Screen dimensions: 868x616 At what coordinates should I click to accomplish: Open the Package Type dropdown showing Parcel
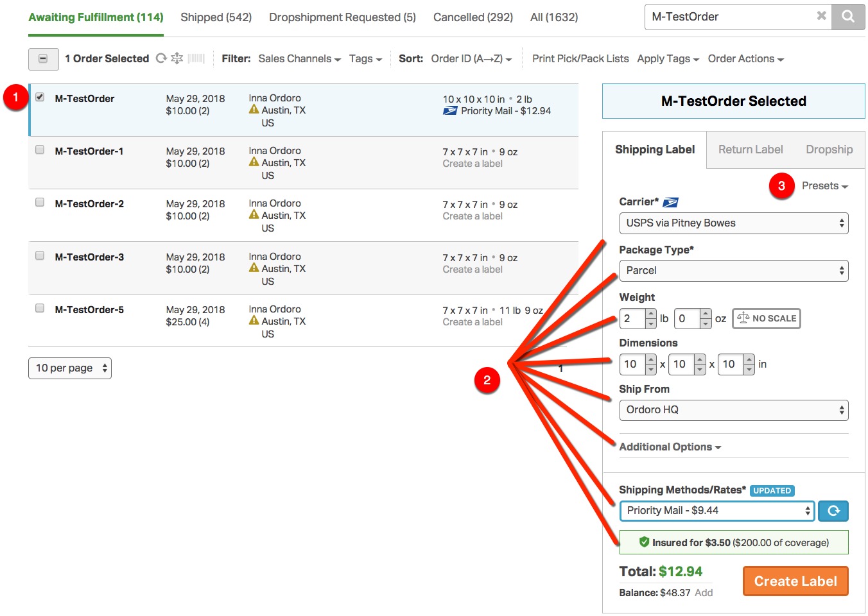tap(734, 271)
